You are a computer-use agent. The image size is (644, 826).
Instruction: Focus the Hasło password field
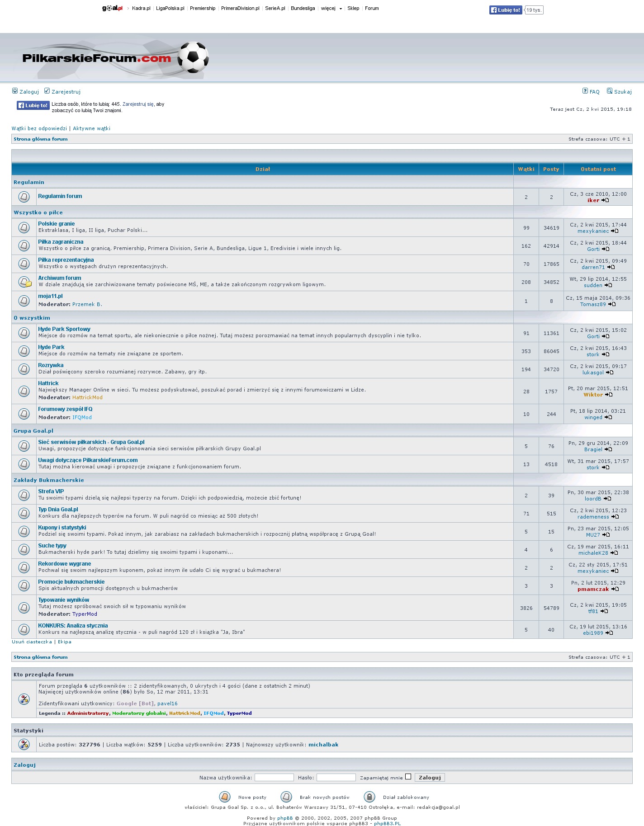[336, 778]
